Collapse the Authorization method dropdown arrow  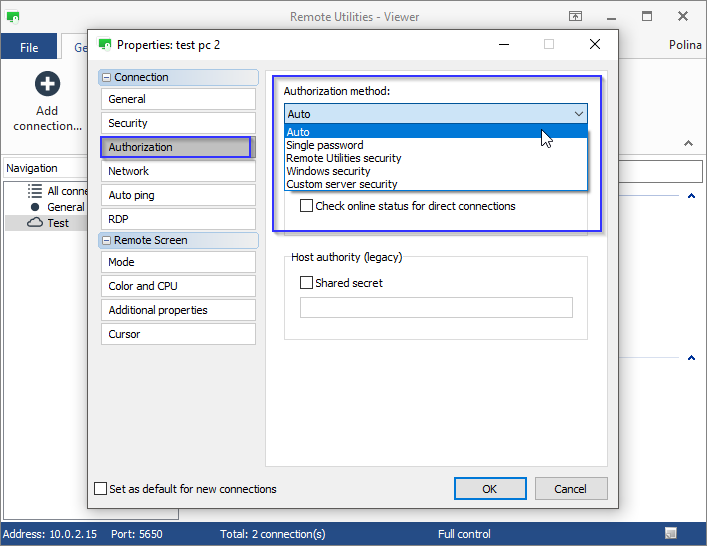(x=578, y=114)
